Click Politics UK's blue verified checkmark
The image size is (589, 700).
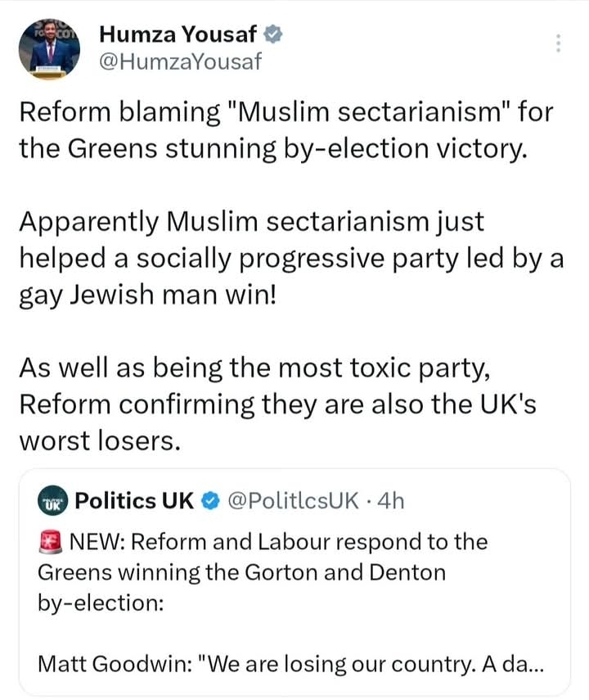pos(210,500)
